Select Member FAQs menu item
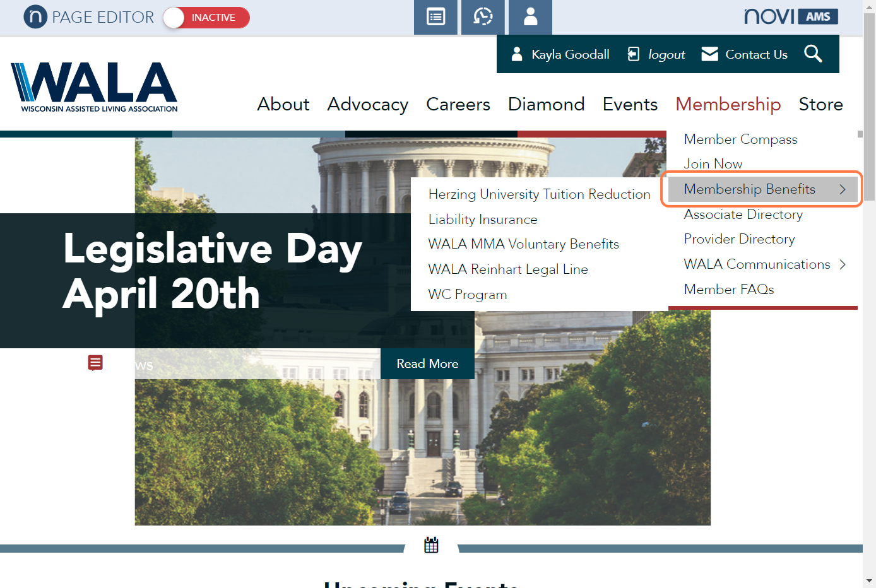 (729, 290)
